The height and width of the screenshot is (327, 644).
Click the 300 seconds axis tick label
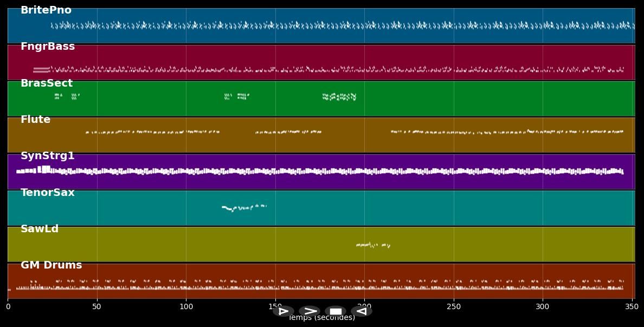[x=543, y=307]
